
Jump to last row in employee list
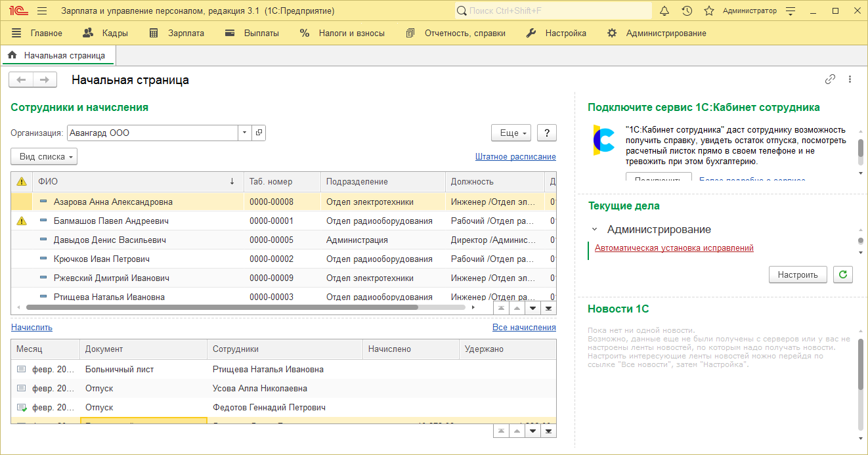(548, 307)
